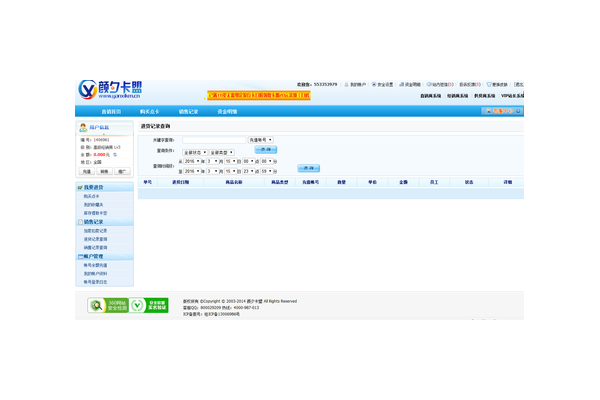Viewport: 600px width, 400px height.
Task: Open the start hour 00 dropdown
Action: point(248,162)
